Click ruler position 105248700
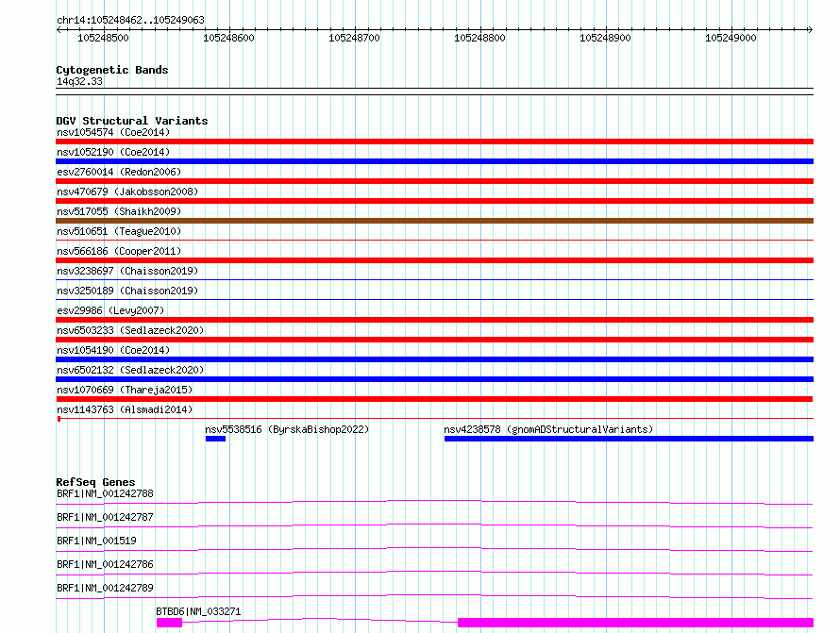Screen dimensions: 840x633 (354, 38)
